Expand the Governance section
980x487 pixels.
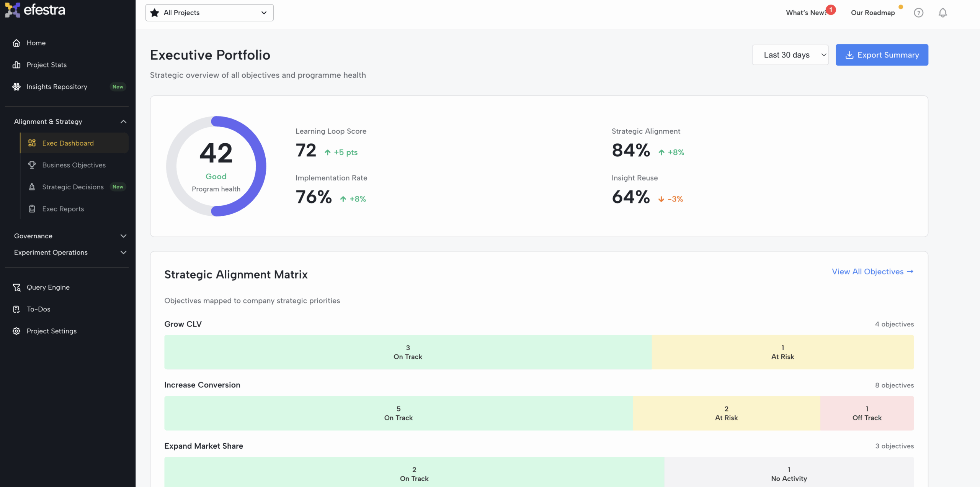[x=123, y=236]
